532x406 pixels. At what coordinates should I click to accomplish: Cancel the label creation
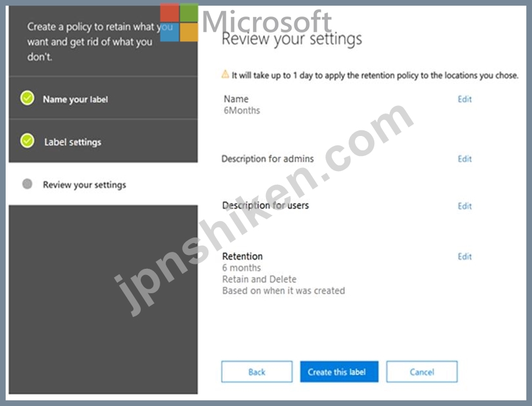click(422, 372)
